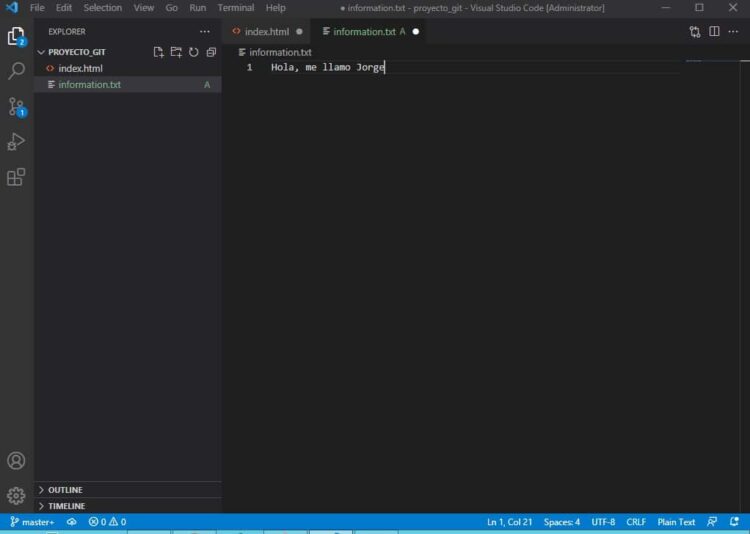Expand the TIMELINE section

(128, 506)
